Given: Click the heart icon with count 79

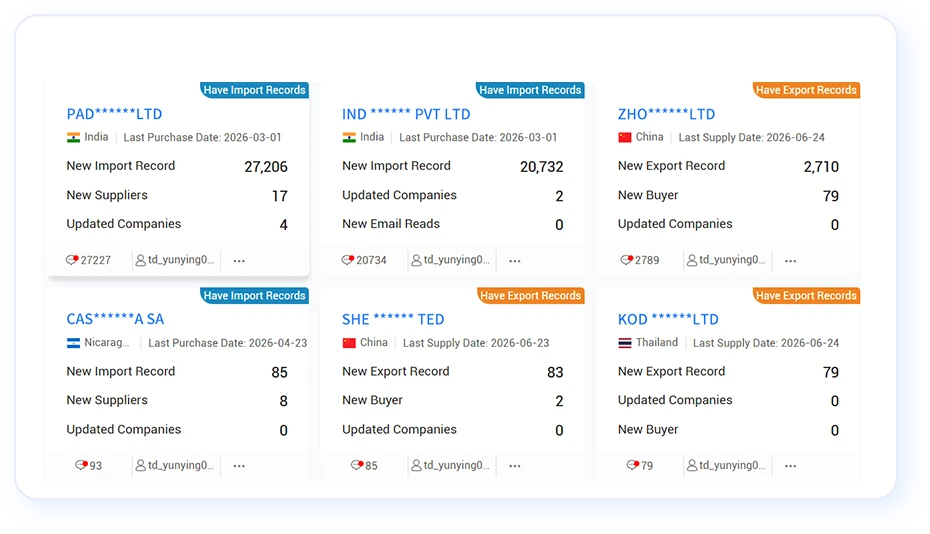Looking at the screenshot, I should click(x=633, y=465).
